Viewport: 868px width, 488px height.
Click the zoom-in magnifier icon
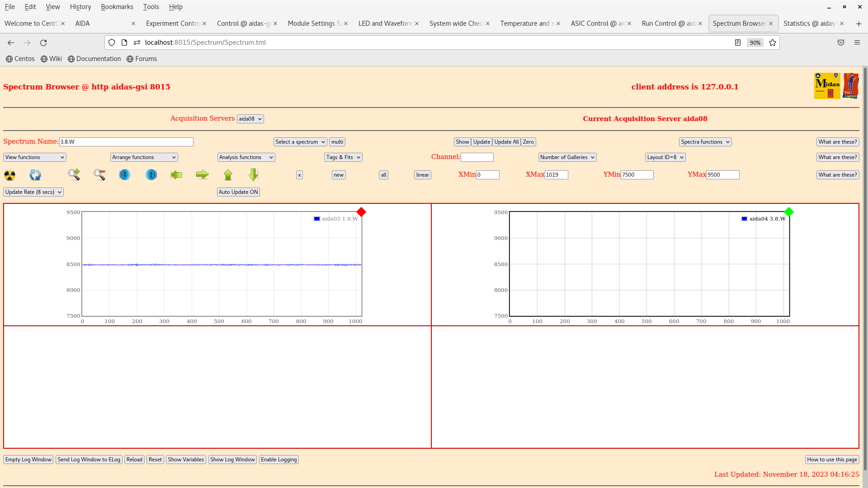(x=74, y=174)
